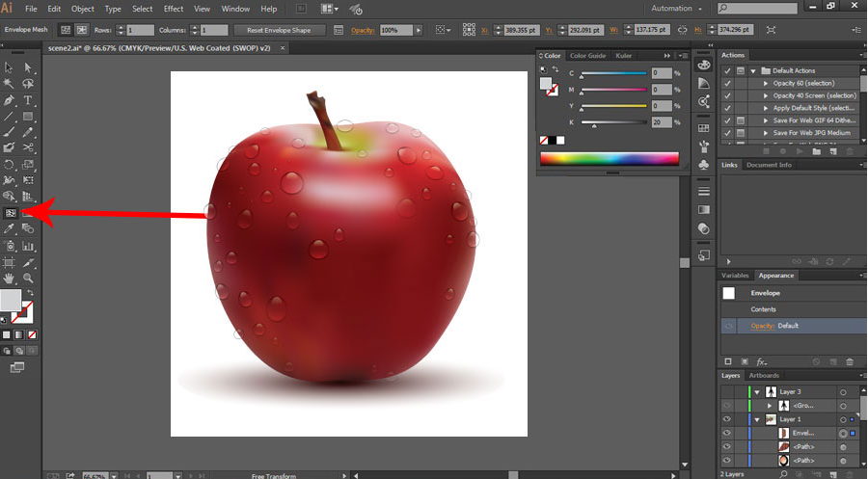
Task: Select the Direct Selection tool
Action: click(x=28, y=67)
